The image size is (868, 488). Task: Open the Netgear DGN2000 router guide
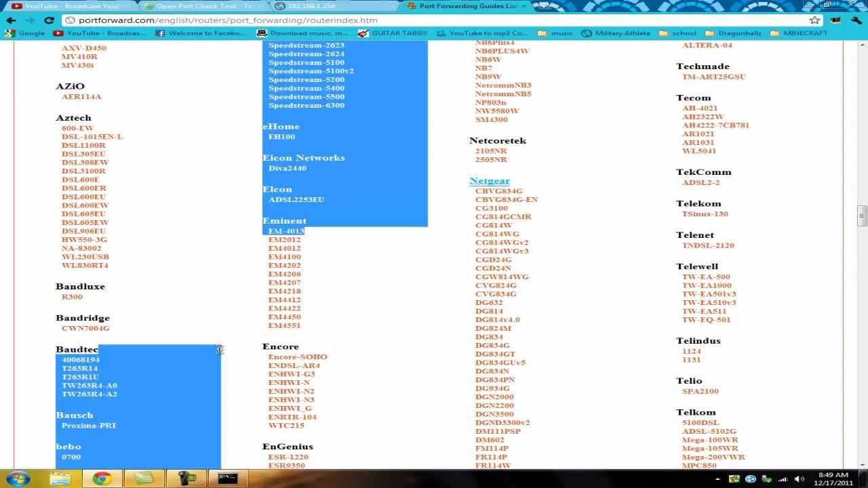494,397
